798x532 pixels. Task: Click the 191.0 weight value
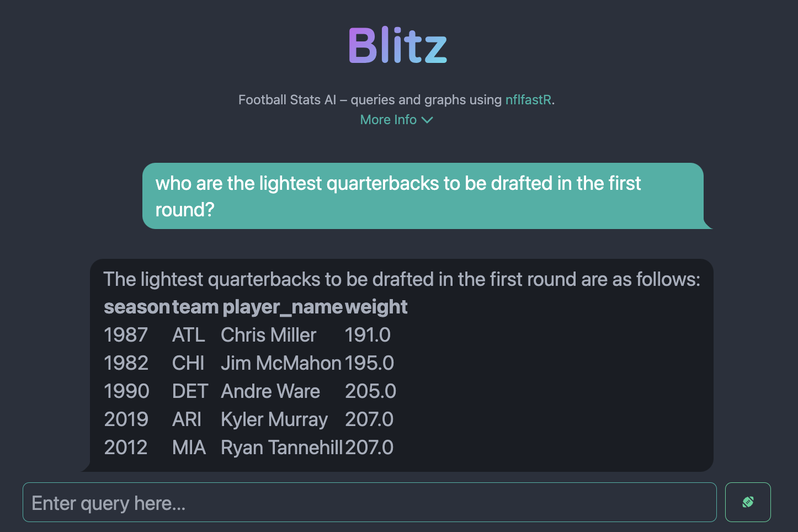point(368,335)
